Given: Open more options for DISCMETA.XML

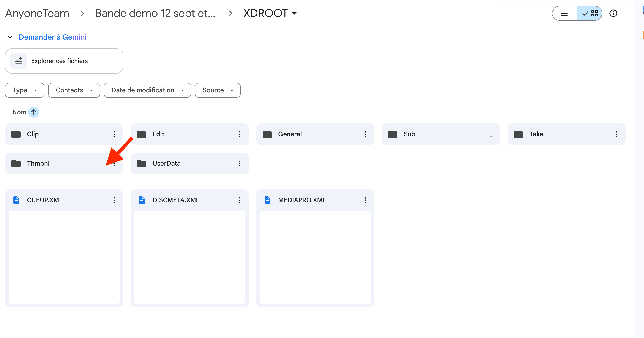Looking at the screenshot, I should point(240,200).
